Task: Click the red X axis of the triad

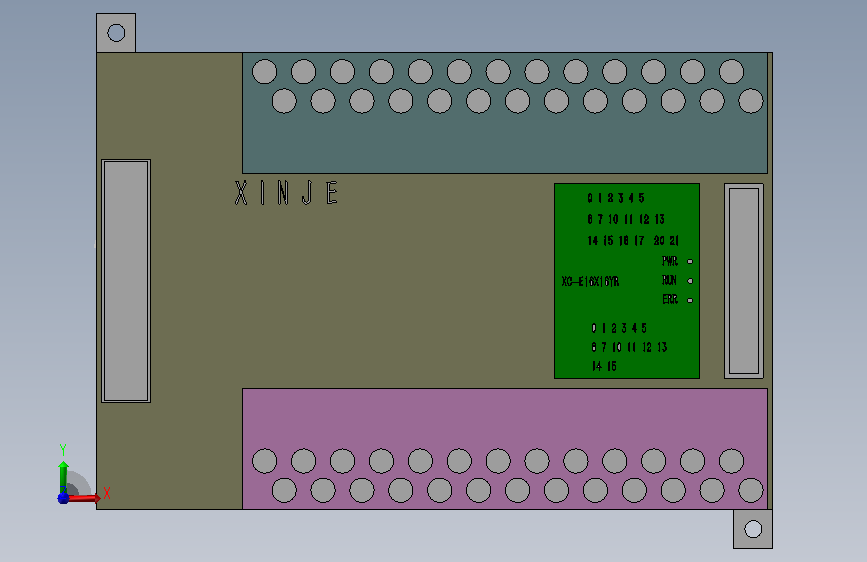Action: (83, 498)
